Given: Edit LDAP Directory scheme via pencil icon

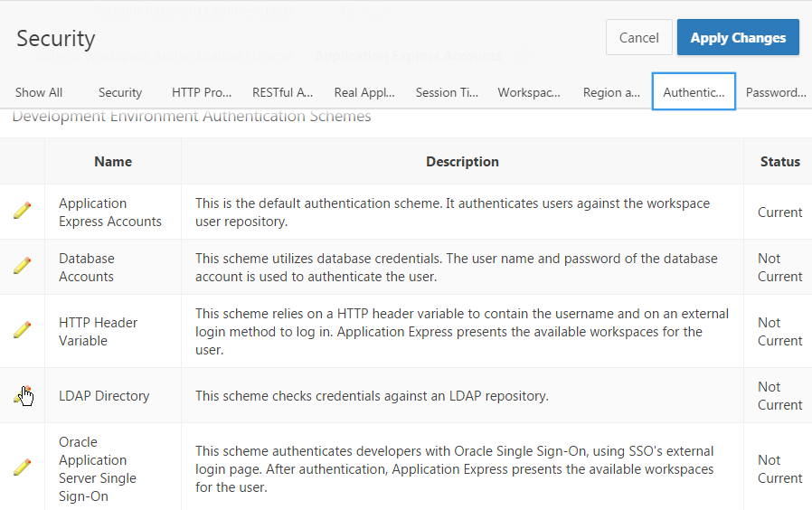Looking at the screenshot, I should [23, 395].
